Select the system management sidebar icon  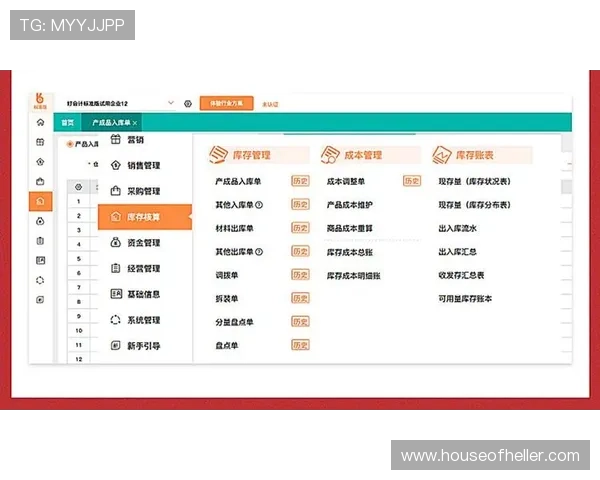(x=40, y=280)
